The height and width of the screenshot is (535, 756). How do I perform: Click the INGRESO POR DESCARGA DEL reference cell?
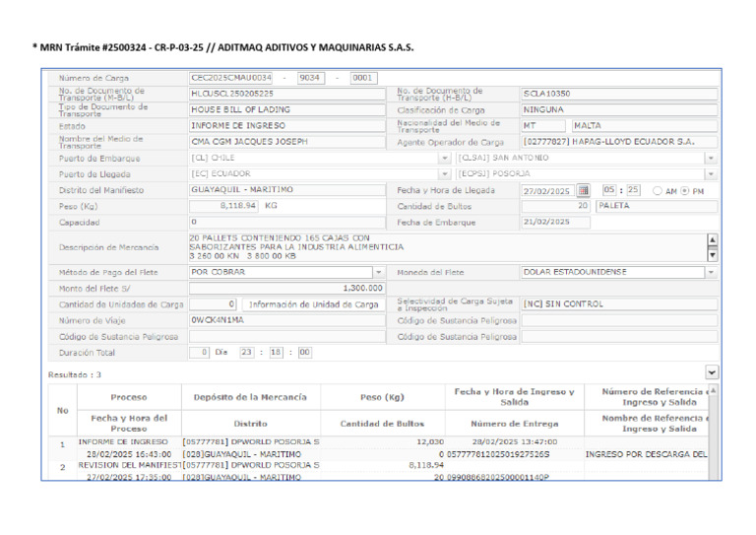click(646, 454)
